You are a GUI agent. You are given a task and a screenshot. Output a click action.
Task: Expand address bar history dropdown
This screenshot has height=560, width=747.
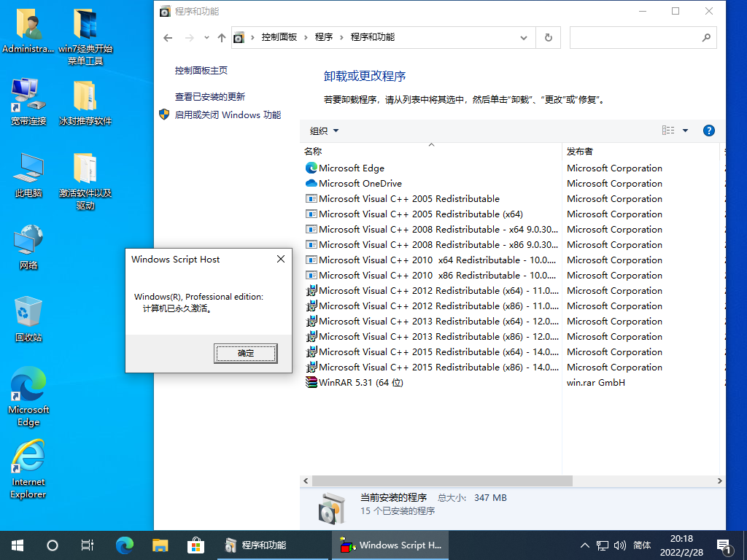tap(524, 38)
